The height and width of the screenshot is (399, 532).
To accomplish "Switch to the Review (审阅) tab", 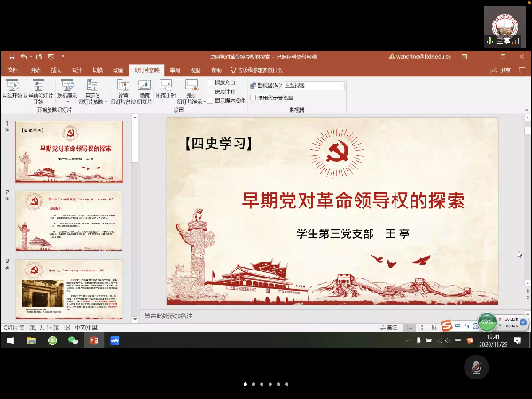I will point(175,70).
